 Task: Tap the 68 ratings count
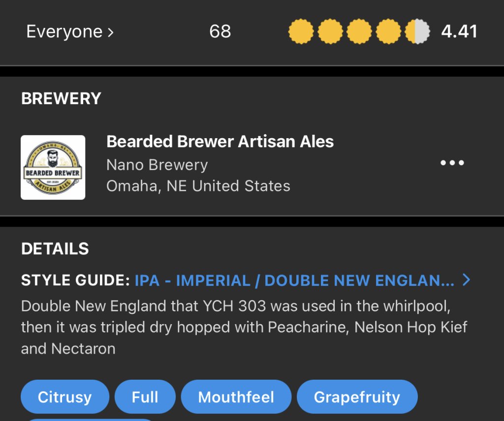(220, 32)
